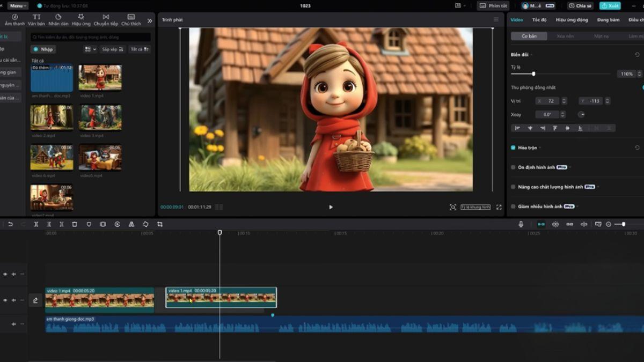Delete the selected clip with trash icon
Image resolution: width=644 pixels, height=362 pixels.
75,224
